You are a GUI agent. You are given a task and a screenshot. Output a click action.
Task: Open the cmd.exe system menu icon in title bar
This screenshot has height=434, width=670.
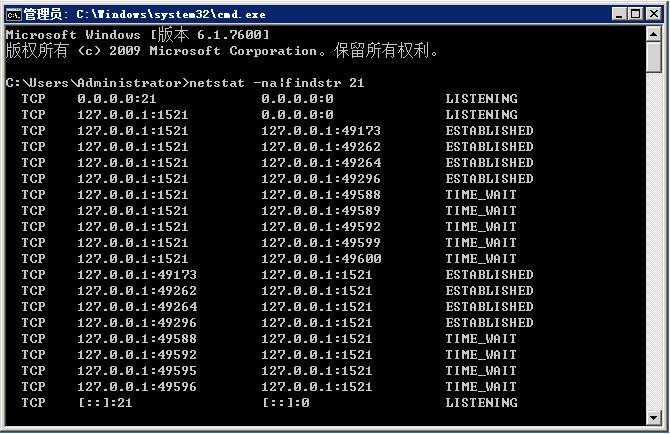13,15
